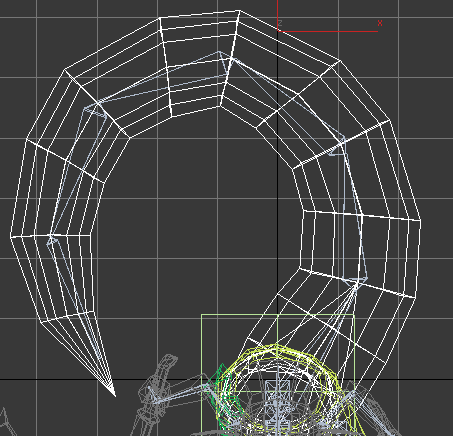453x436 pixels.
Task: Click the green bounding box's top-right corner
Action: (x=354, y=314)
